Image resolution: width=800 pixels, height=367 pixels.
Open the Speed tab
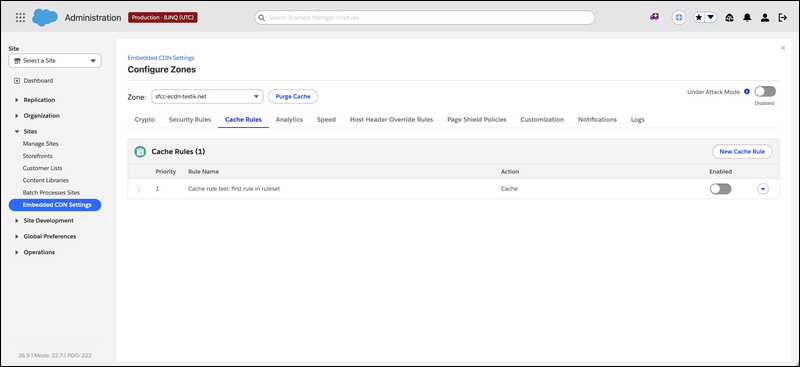coord(326,119)
